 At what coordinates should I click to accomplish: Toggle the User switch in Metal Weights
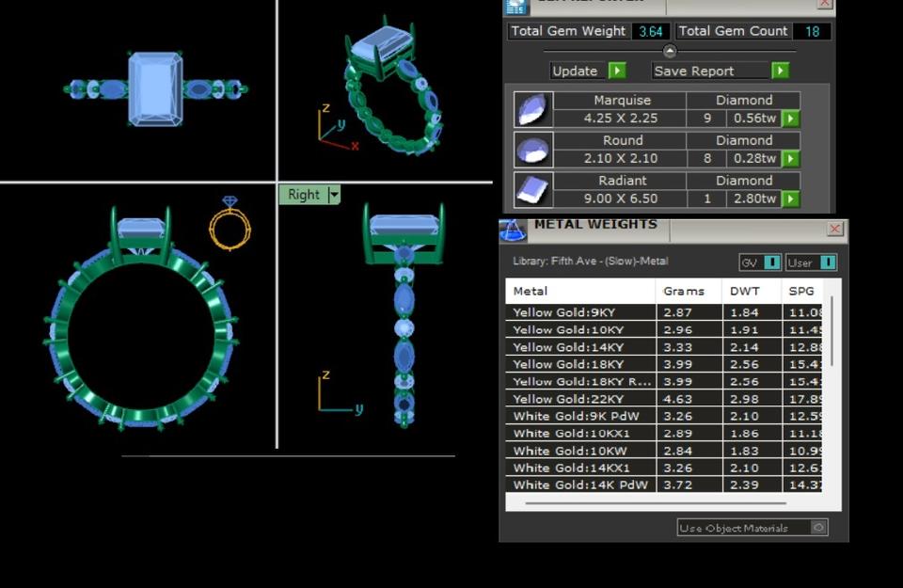[826, 262]
